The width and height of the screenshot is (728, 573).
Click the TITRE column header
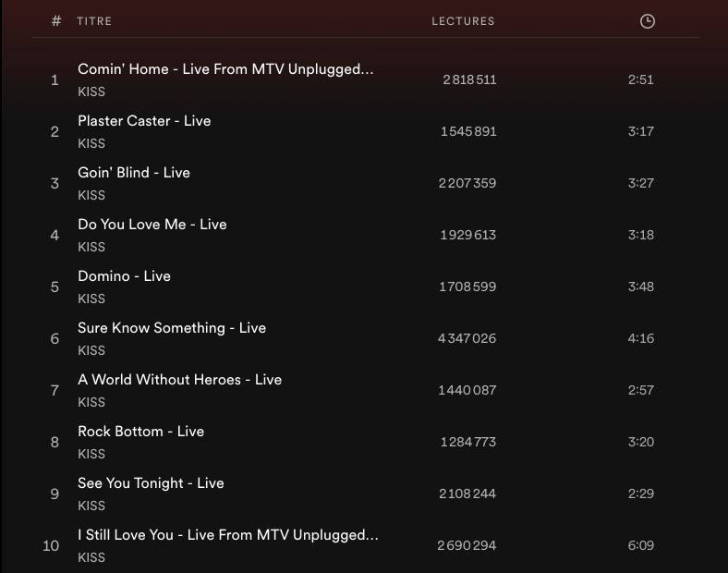point(94,21)
